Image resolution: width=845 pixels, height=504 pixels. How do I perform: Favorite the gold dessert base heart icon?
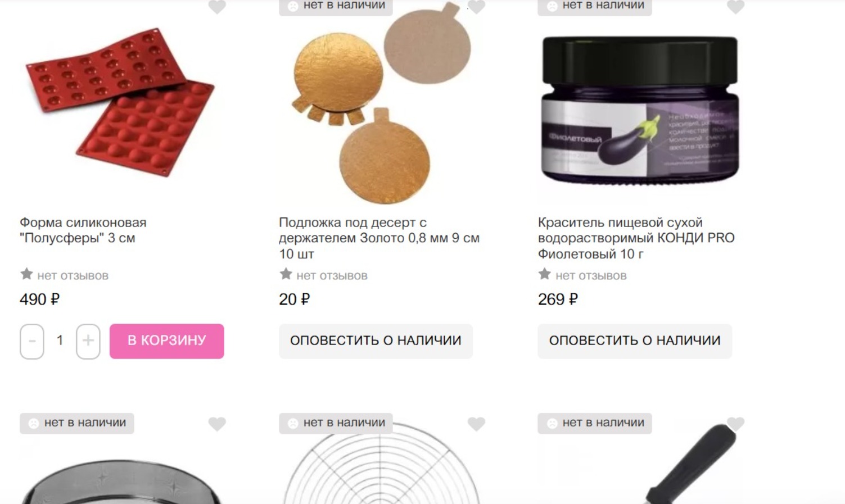tap(476, 6)
